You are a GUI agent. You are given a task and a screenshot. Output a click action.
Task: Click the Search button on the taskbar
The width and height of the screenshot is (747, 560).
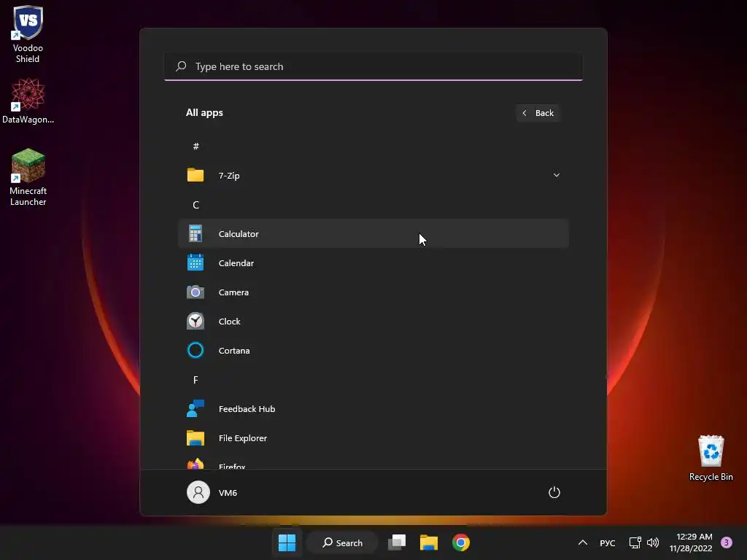coord(342,542)
